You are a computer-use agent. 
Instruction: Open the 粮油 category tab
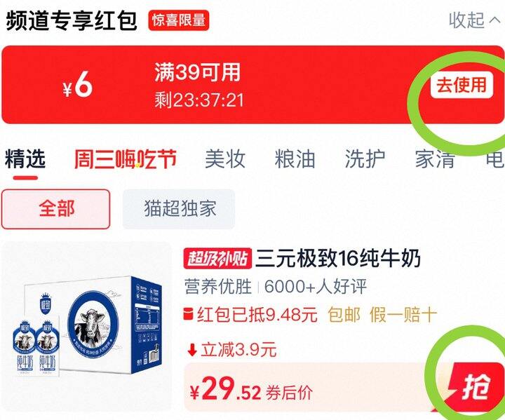click(x=295, y=158)
